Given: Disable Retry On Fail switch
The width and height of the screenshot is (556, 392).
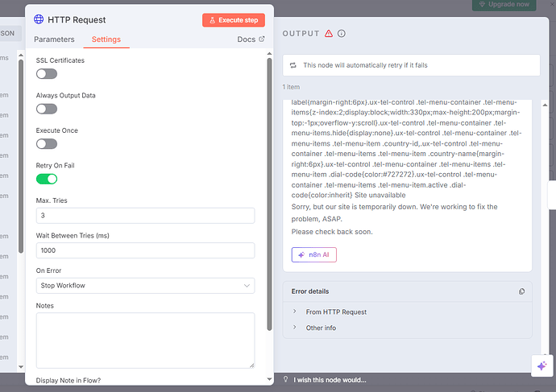Looking at the screenshot, I should point(47,179).
